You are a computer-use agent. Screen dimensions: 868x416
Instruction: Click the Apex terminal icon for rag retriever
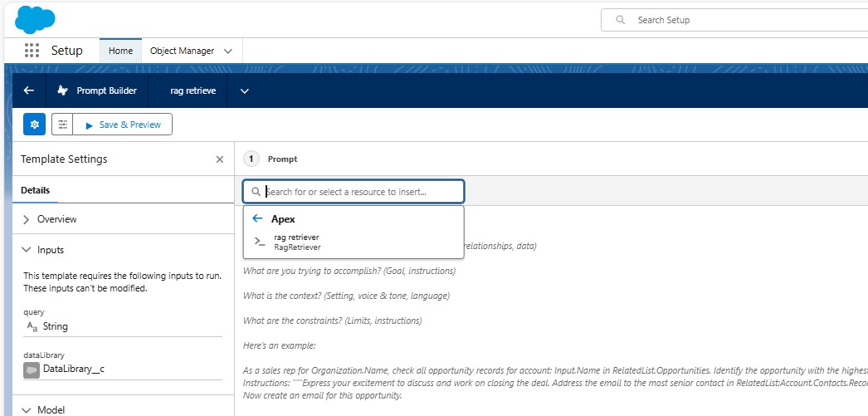tap(260, 242)
